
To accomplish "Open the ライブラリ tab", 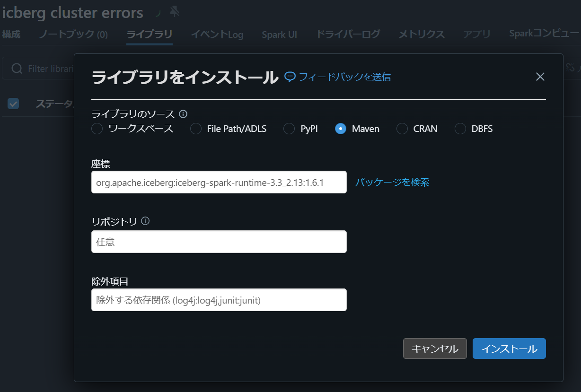I will coord(149,35).
